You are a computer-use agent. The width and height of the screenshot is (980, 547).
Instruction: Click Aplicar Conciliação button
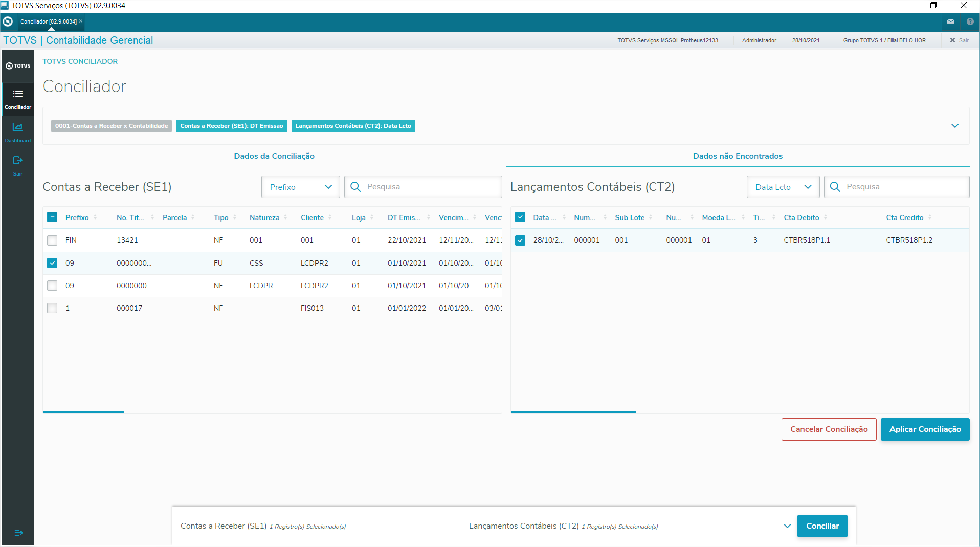[x=925, y=429]
